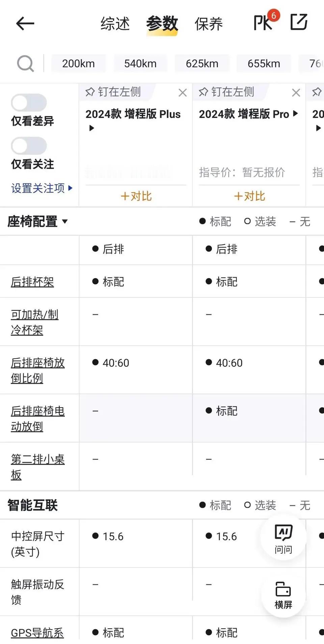This screenshot has height=644, width=324.
Task: Remove the 增程版 Pro column
Action: pos(296,92)
